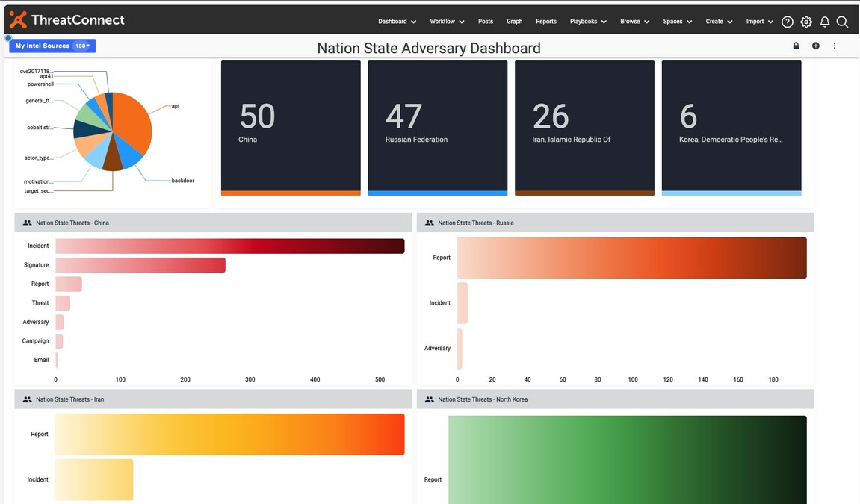Expand the Workflow menu
860x504 pixels.
tap(447, 22)
